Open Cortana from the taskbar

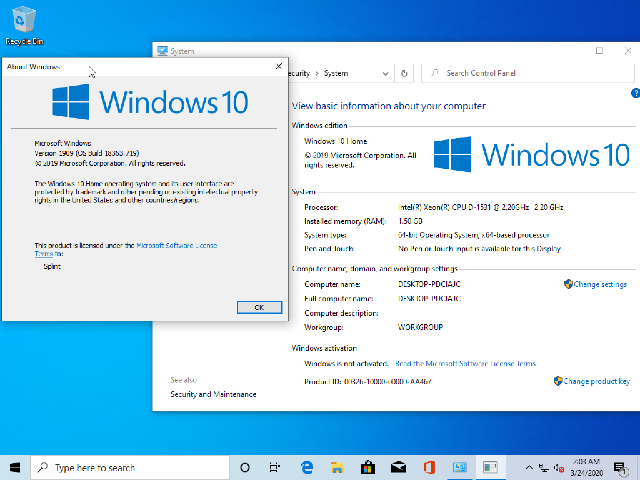pos(244,468)
